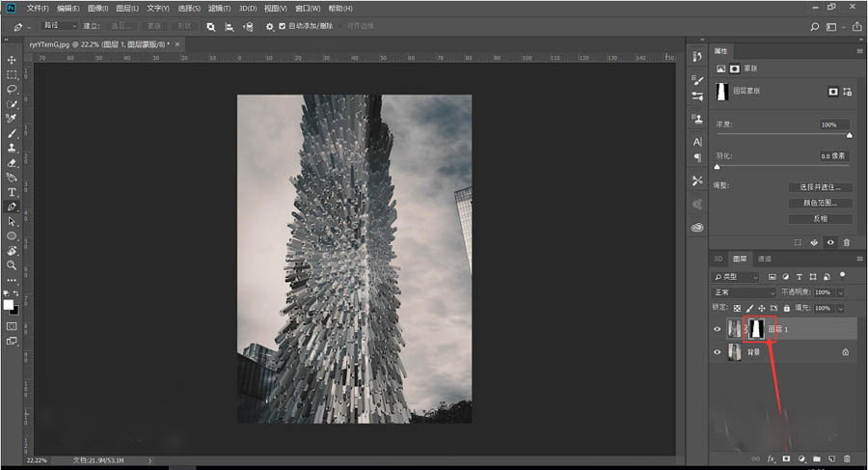Switch to the 通道 tab
Screen dimensions: 868x470
(x=764, y=259)
